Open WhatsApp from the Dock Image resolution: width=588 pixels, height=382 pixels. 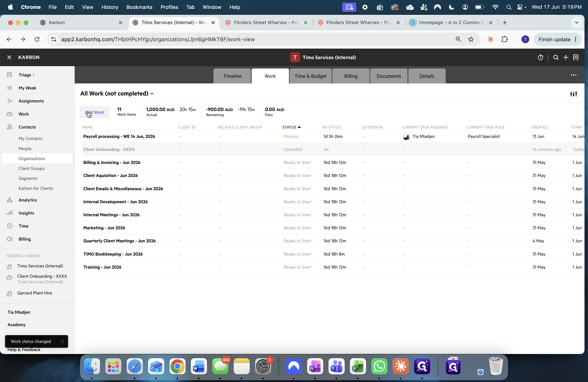click(379, 366)
